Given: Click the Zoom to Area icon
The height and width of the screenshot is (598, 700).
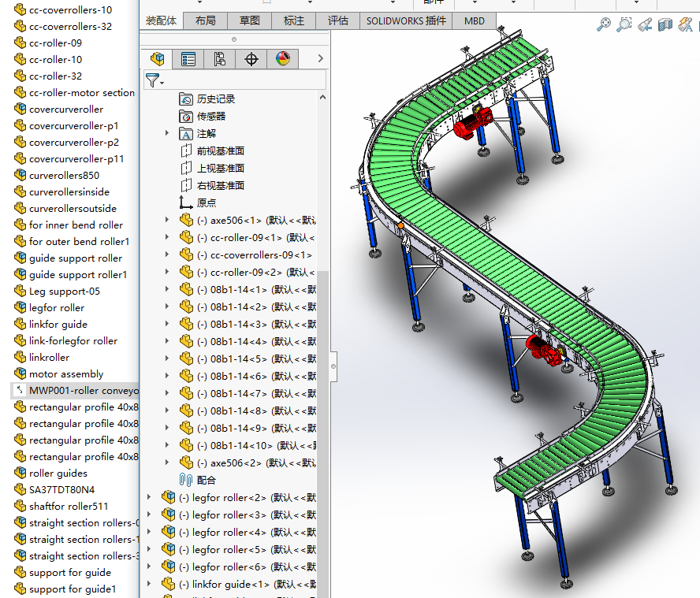Looking at the screenshot, I should pyautogui.click(x=624, y=24).
